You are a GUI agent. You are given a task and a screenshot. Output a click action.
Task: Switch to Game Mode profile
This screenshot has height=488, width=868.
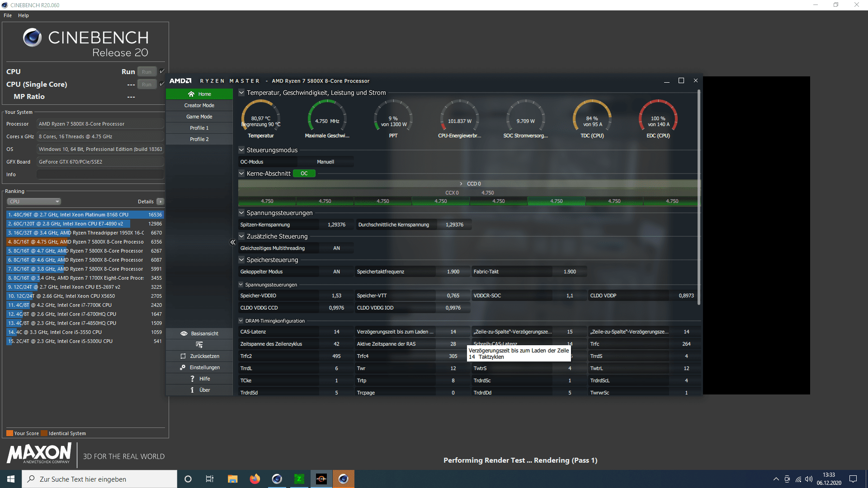point(199,117)
